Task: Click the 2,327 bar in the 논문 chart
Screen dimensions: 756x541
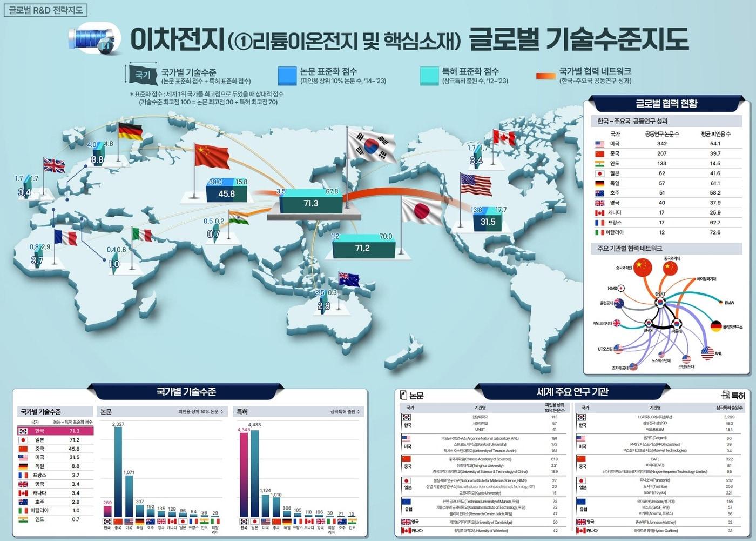Action: pyautogui.click(x=118, y=471)
